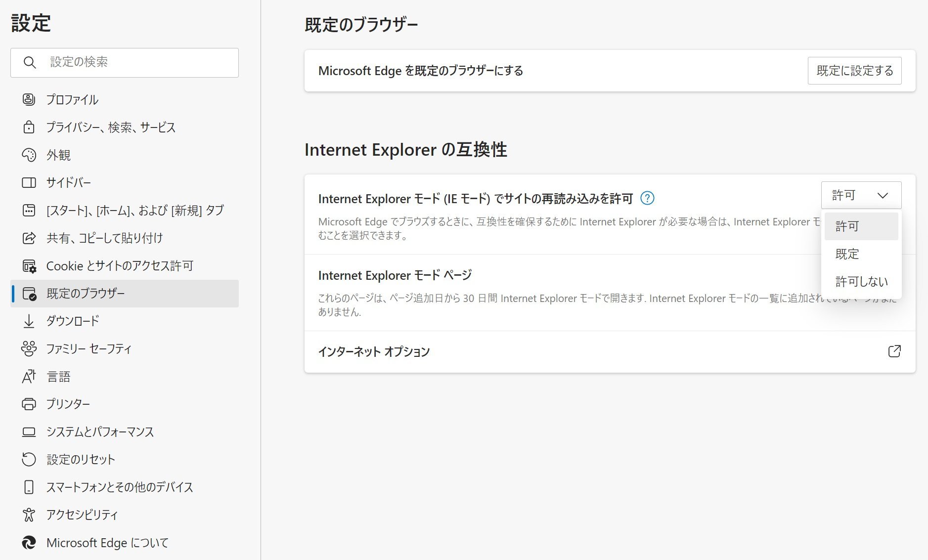The height and width of the screenshot is (560, 928).
Task: Click the reset arrow icon
Action: (x=29, y=459)
